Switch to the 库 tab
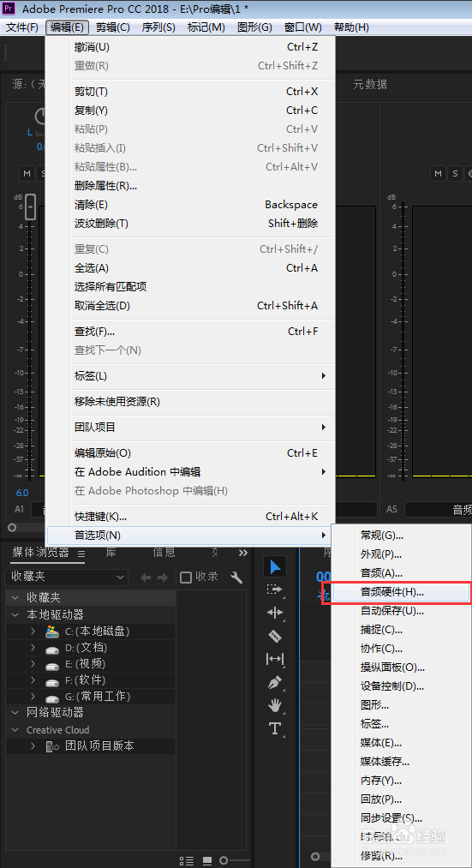 111,552
